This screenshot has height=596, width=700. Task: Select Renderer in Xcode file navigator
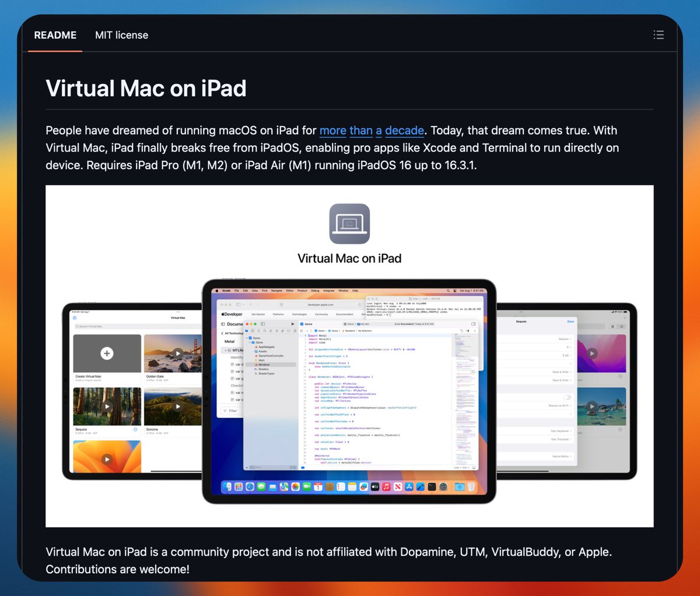pyautogui.click(x=271, y=364)
